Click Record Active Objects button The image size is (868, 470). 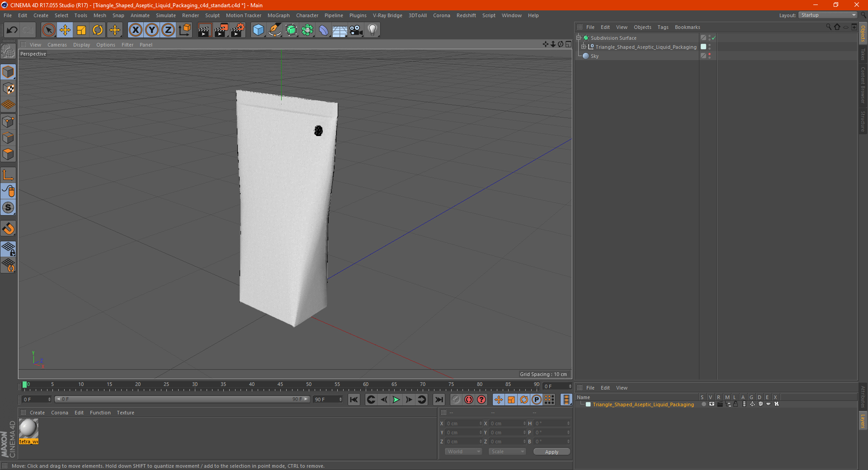456,399
